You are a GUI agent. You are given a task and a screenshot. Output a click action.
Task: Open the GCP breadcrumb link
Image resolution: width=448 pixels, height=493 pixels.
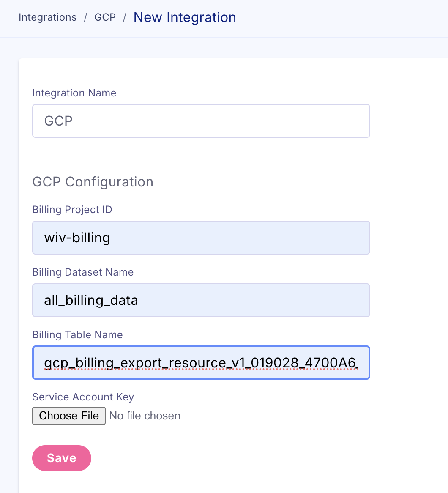tap(105, 17)
